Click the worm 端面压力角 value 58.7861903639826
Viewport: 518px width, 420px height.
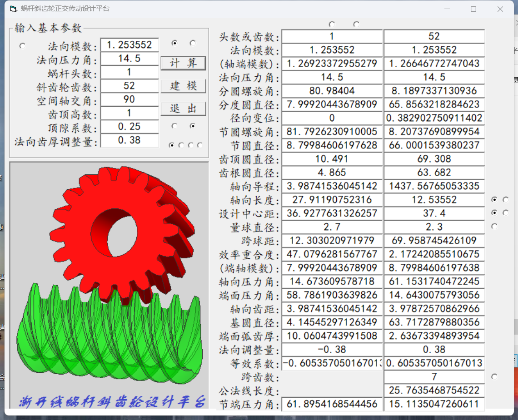point(332,295)
